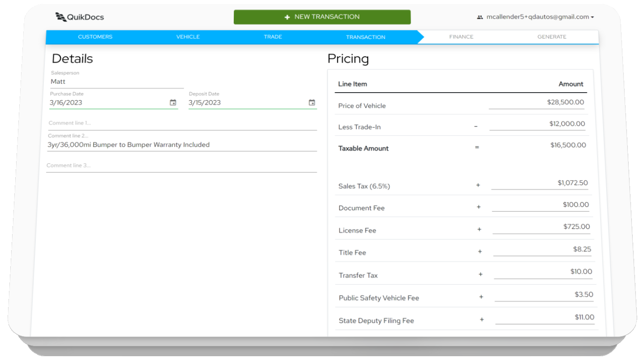Viewport: 644px width, 362px height.
Task: Go to the Vehicle step
Action: pos(188,37)
